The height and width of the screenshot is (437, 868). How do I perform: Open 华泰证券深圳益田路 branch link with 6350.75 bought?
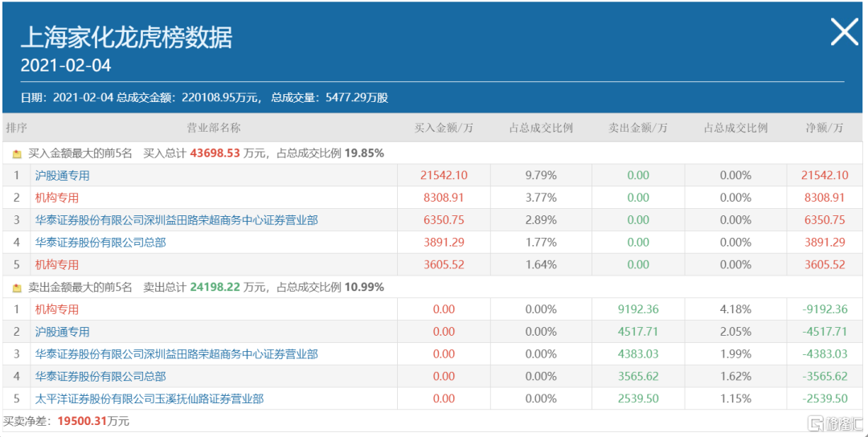176,220
